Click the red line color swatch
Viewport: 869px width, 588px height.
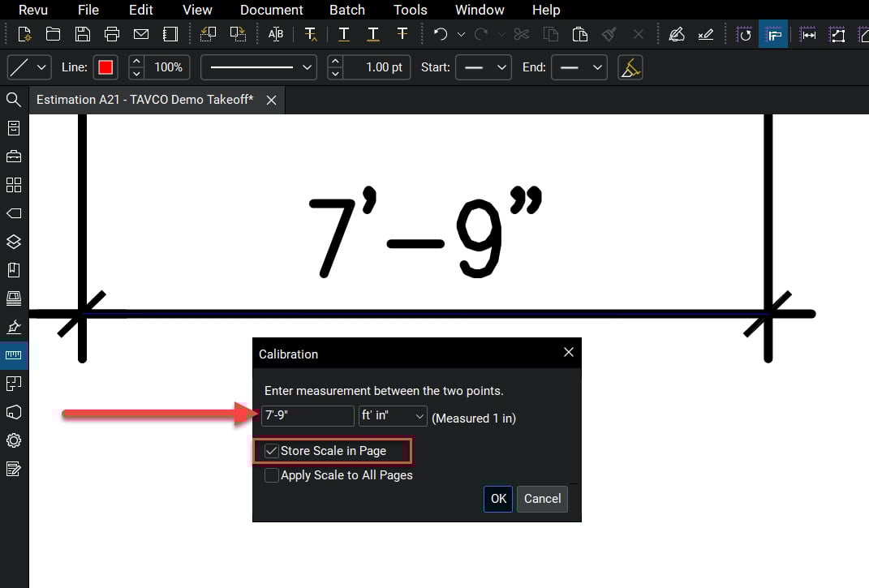[106, 67]
